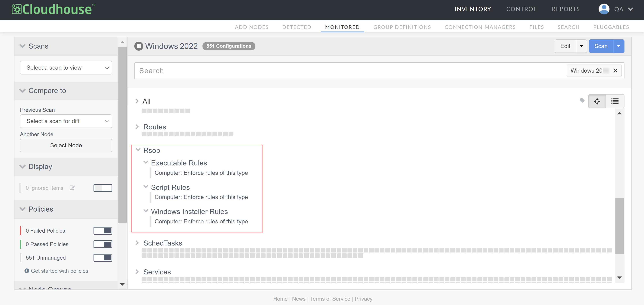Click the left sidebar scrollbar thumb
Screen dimensions: 644x305
point(122,135)
